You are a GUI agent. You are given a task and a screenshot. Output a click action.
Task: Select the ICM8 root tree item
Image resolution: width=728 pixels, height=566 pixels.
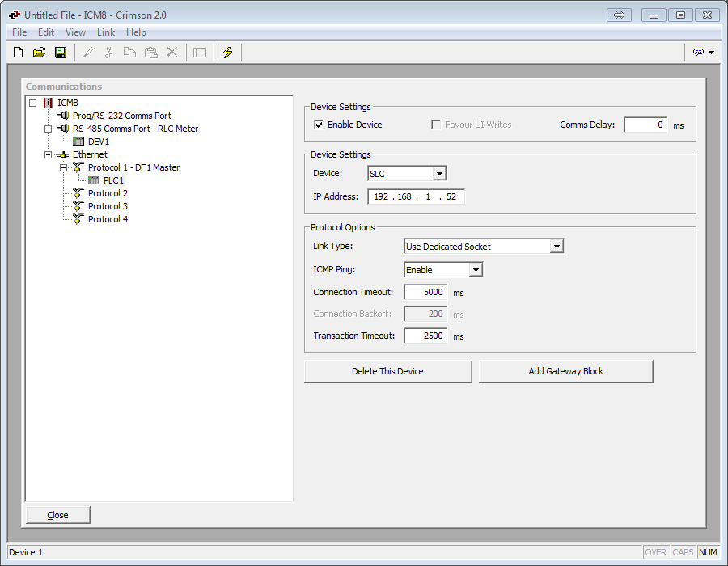pyautogui.click(x=67, y=103)
